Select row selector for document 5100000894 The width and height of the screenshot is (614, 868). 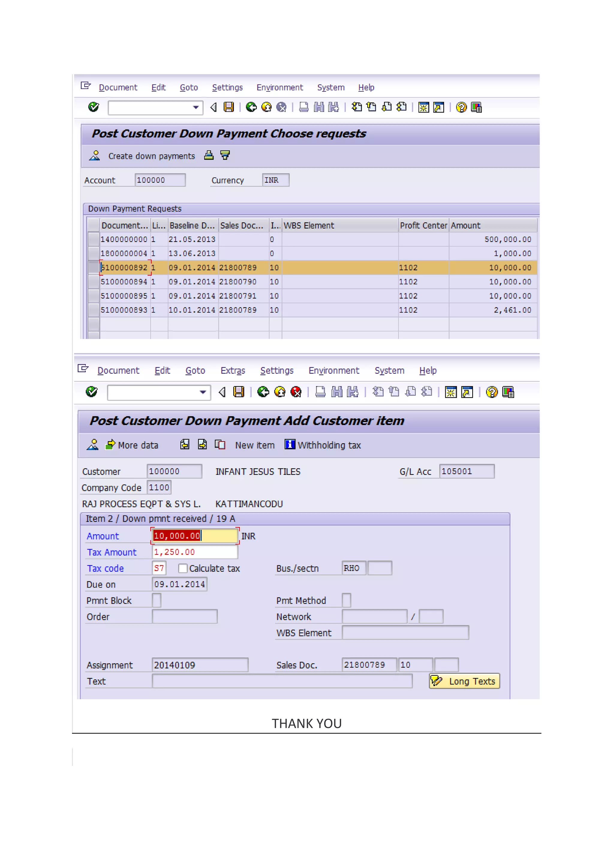point(93,282)
